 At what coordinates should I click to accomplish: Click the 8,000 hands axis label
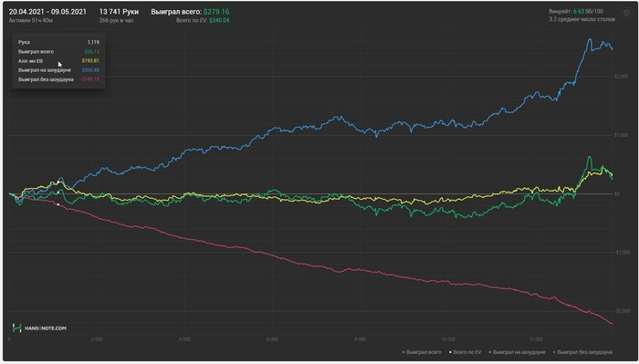click(x=361, y=339)
